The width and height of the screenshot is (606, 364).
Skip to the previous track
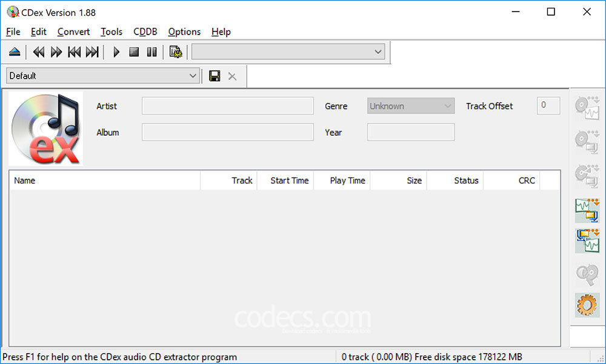tap(74, 51)
